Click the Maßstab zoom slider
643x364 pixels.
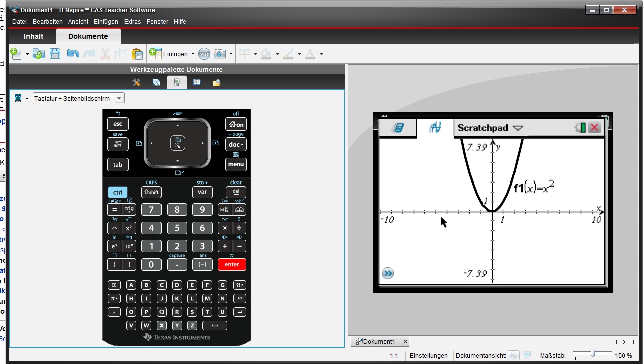coord(594,354)
